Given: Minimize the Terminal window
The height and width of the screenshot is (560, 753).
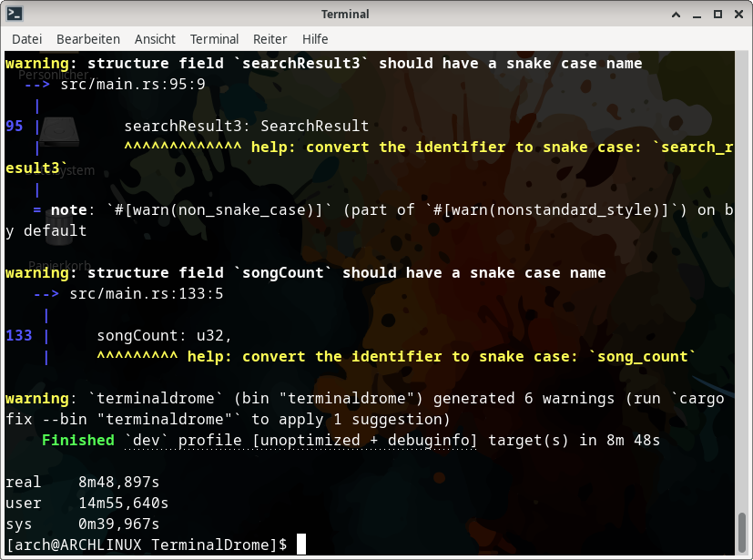Looking at the screenshot, I should point(697,14).
